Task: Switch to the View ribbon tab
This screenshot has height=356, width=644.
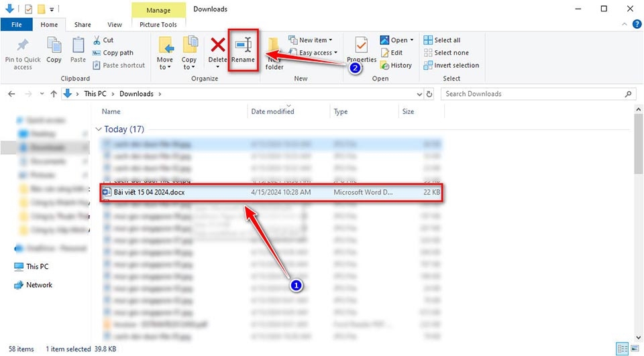Action: click(115, 25)
